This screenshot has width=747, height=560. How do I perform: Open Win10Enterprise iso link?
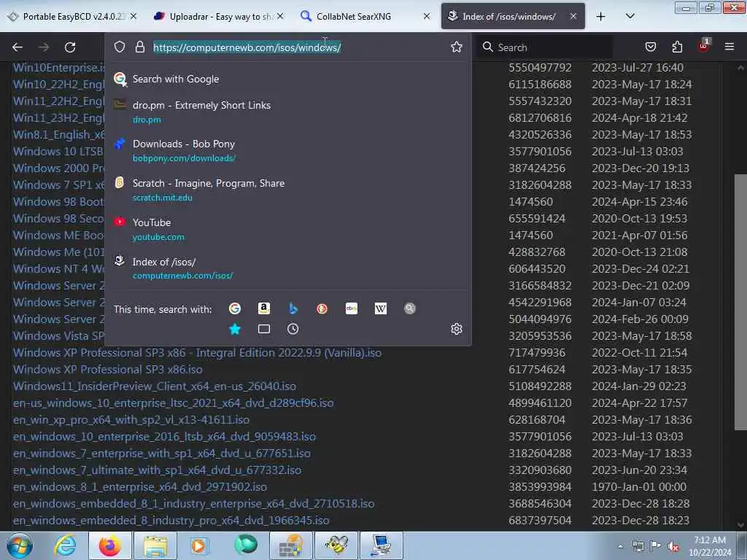[58, 68]
